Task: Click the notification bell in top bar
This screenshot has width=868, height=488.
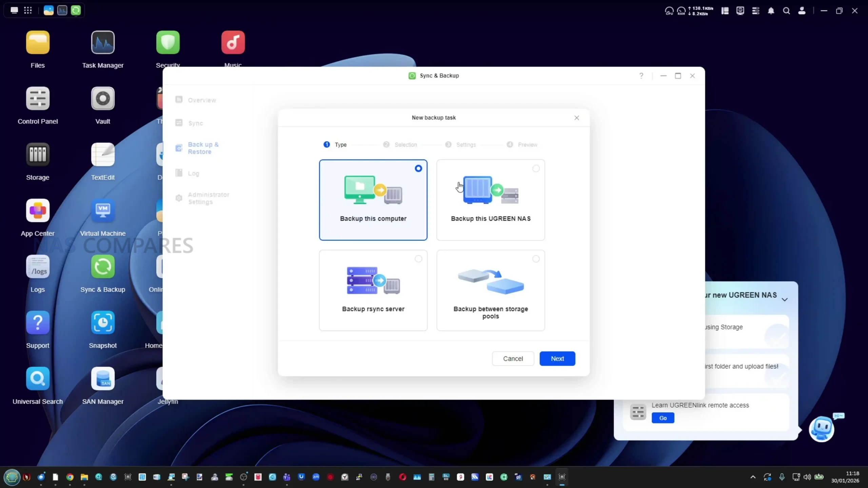Action: tap(771, 11)
